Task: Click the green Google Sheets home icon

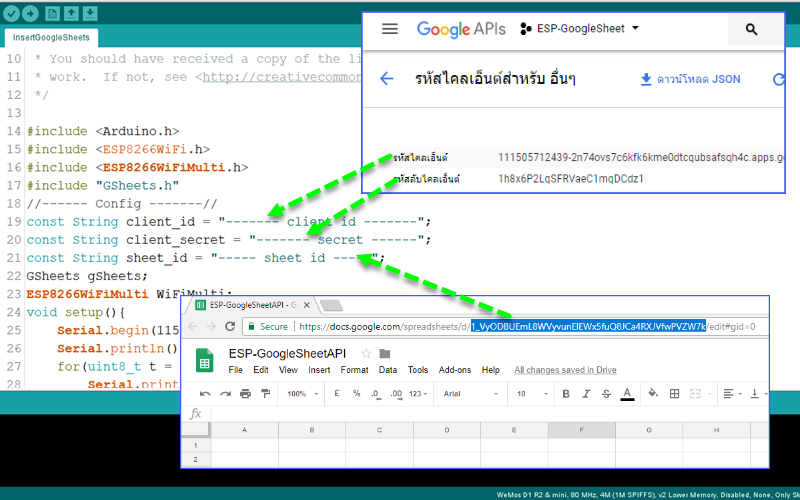Action: tap(205, 361)
